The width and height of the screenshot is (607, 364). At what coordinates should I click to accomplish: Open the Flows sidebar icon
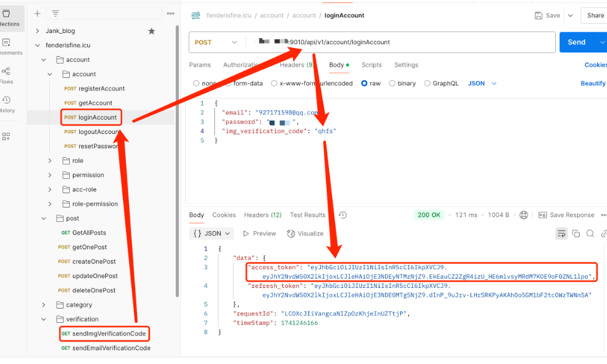pos(6,72)
